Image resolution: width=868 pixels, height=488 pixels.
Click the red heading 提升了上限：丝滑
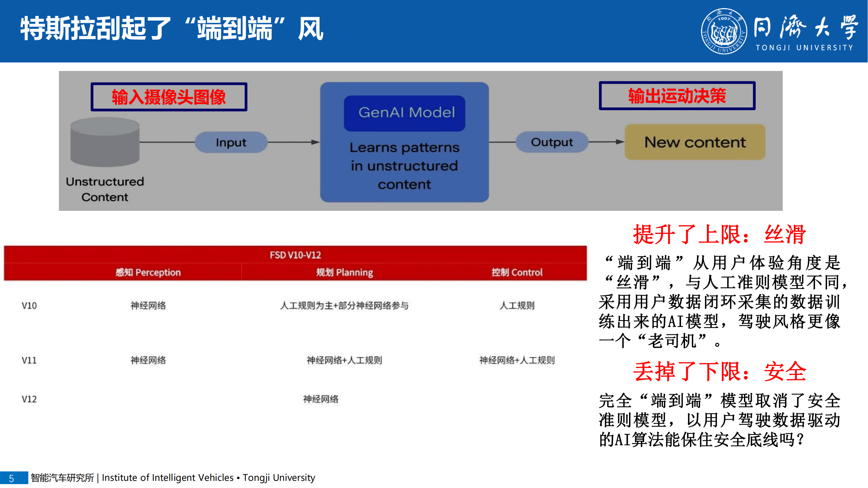[x=719, y=234]
